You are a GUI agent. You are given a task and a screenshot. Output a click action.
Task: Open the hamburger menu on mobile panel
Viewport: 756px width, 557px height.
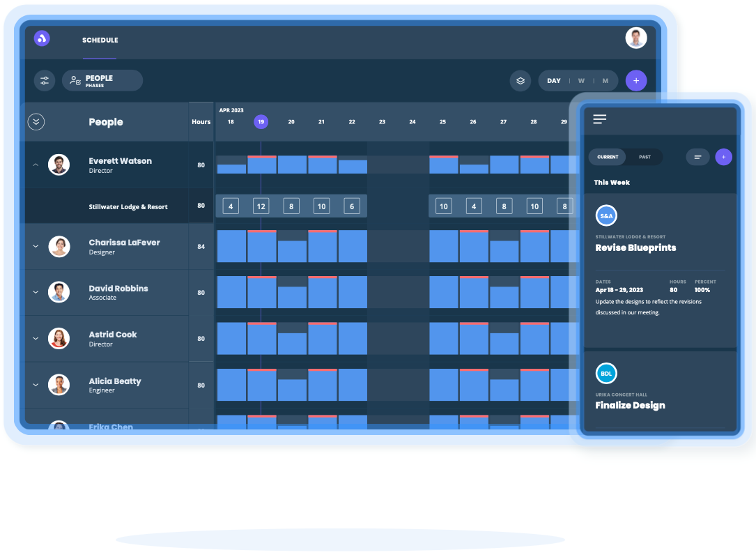pos(600,119)
